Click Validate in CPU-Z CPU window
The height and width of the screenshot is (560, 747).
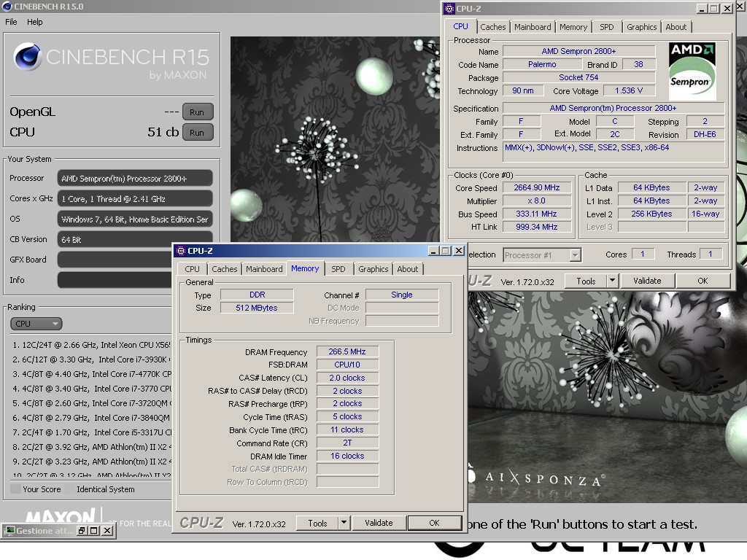coord(647,281)
